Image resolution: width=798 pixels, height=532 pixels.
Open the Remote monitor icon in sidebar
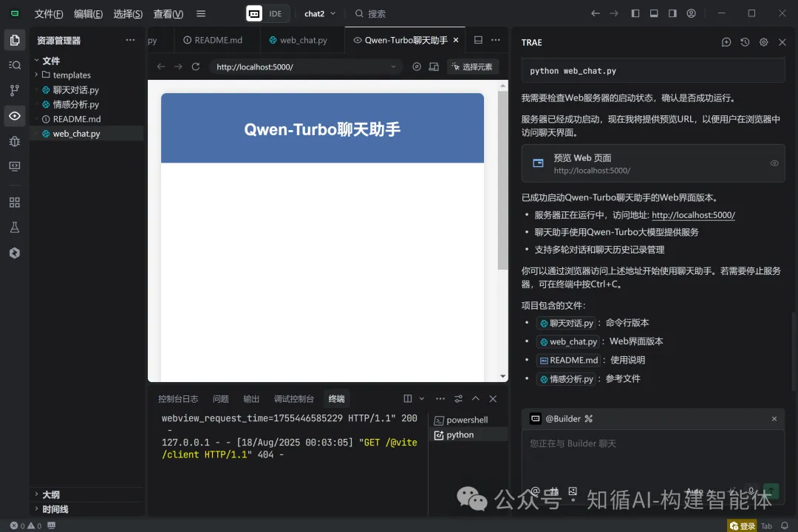pyautogui.click(x=15, y=166)
